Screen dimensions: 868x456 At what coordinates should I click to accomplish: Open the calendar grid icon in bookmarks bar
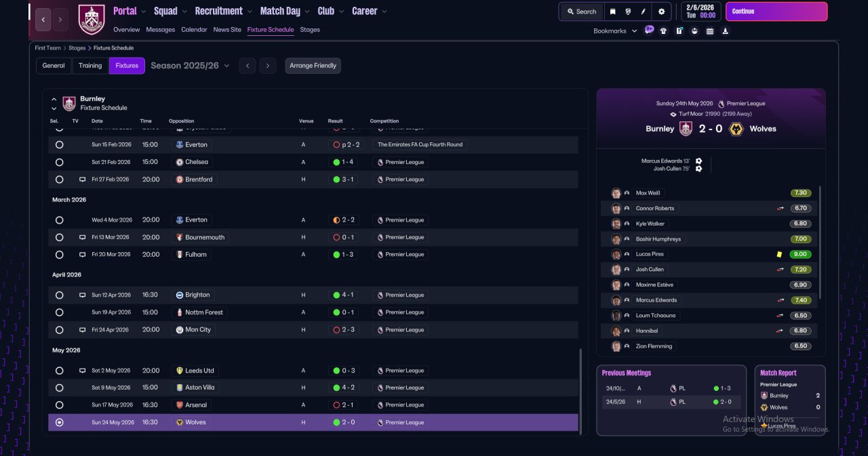pos(710,30)
